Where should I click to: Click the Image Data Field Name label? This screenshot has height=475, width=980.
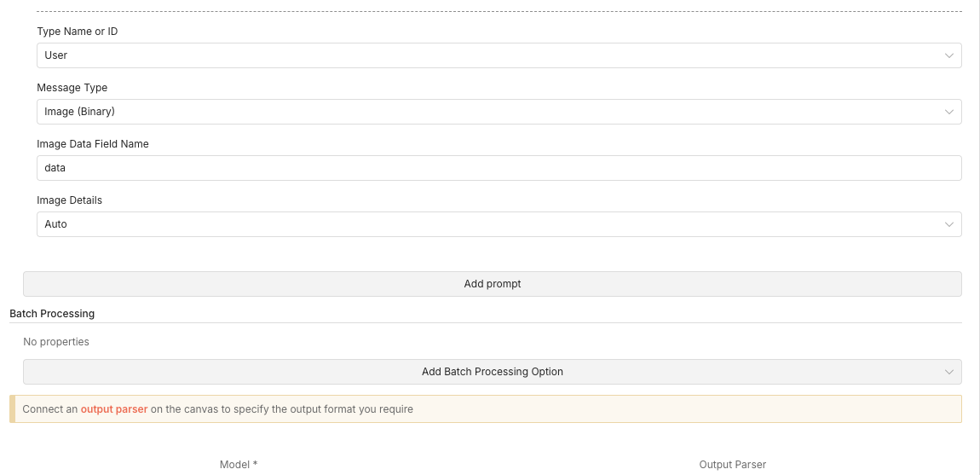click(92, 144)
